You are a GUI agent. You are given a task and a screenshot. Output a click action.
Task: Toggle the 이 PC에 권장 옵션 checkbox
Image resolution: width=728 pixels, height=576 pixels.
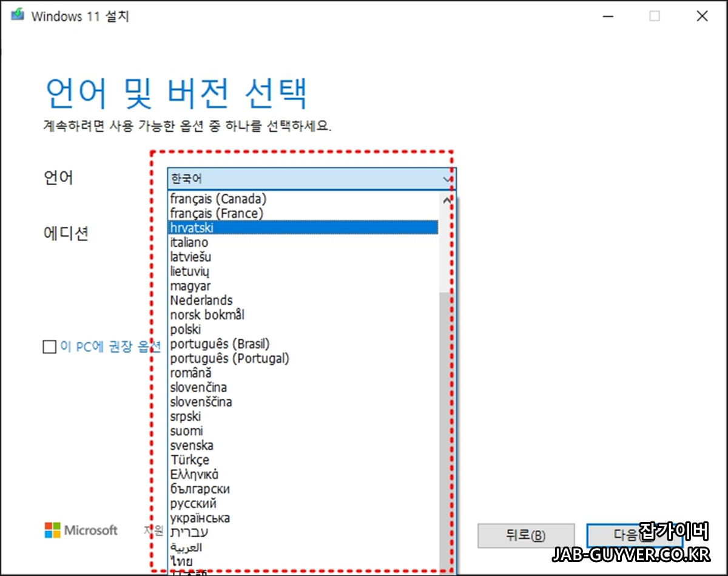49,347
